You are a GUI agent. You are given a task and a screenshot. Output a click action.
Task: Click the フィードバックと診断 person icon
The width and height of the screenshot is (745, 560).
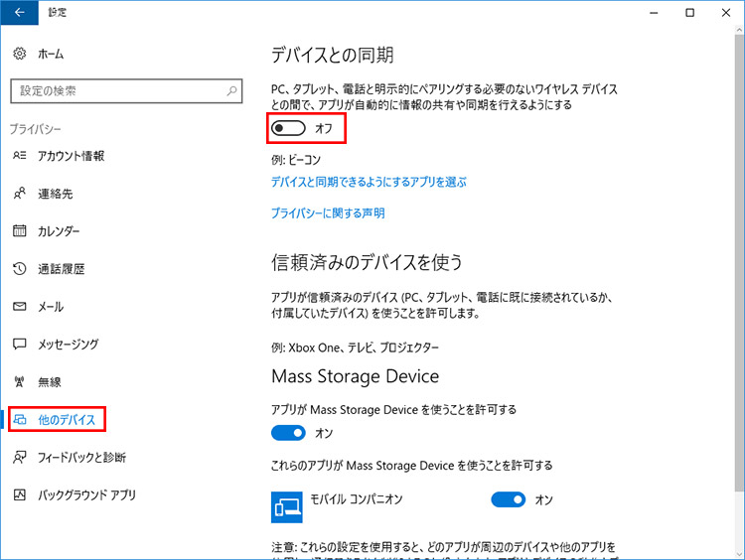pos(20,457)
